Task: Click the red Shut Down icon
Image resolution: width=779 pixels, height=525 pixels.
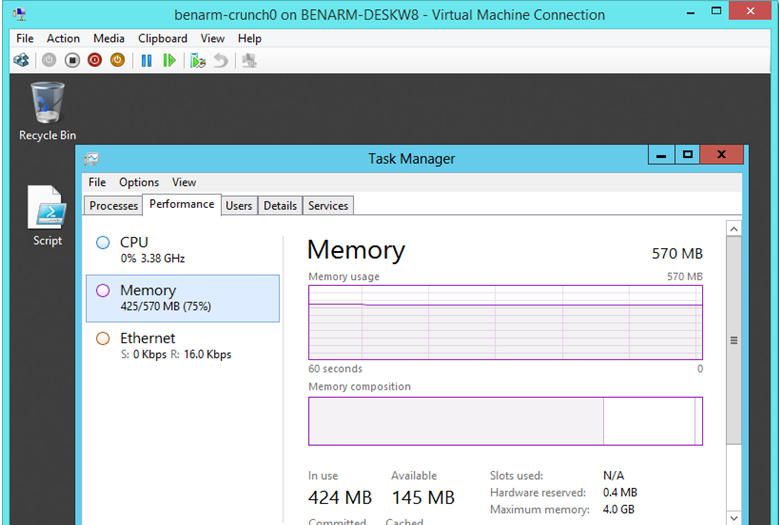Action: pyautogui.click(x=95, y=60)
